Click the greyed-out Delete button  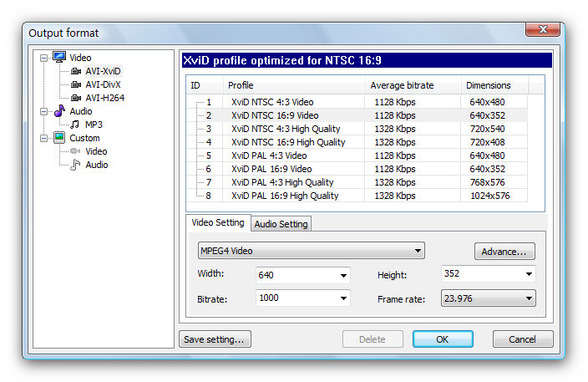373,339
